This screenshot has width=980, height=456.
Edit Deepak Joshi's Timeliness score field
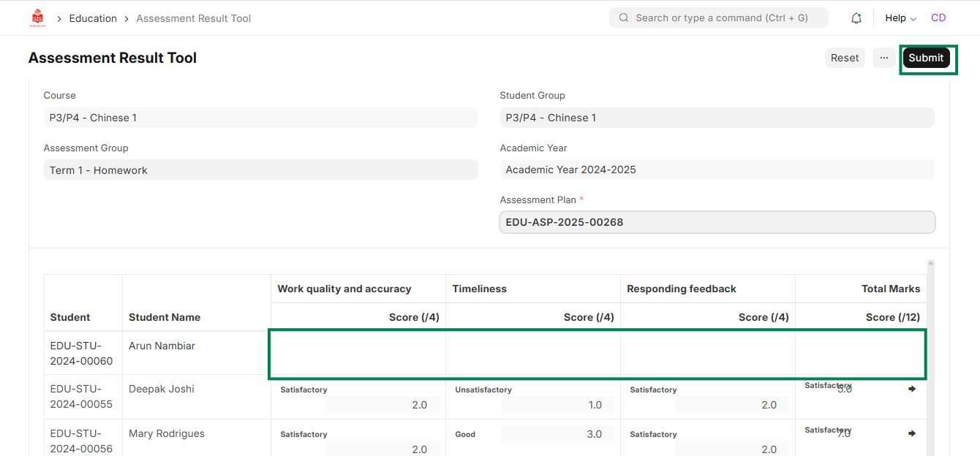pyautogui.click(x=557, y=405)
